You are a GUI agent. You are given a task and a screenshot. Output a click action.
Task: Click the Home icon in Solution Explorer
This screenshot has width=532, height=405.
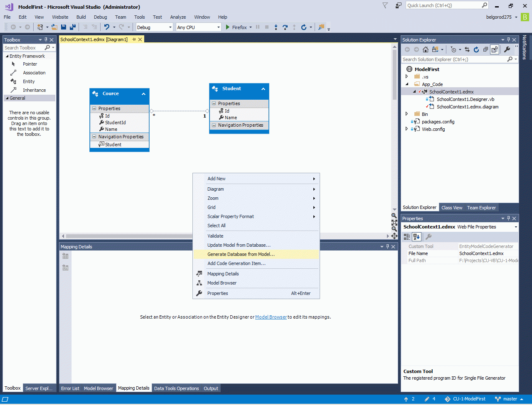(426, 49)
